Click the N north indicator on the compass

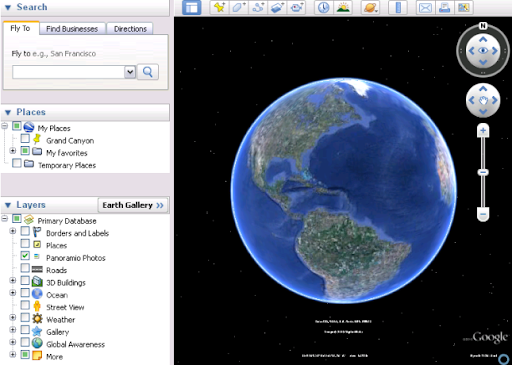[x=483, y=26]
